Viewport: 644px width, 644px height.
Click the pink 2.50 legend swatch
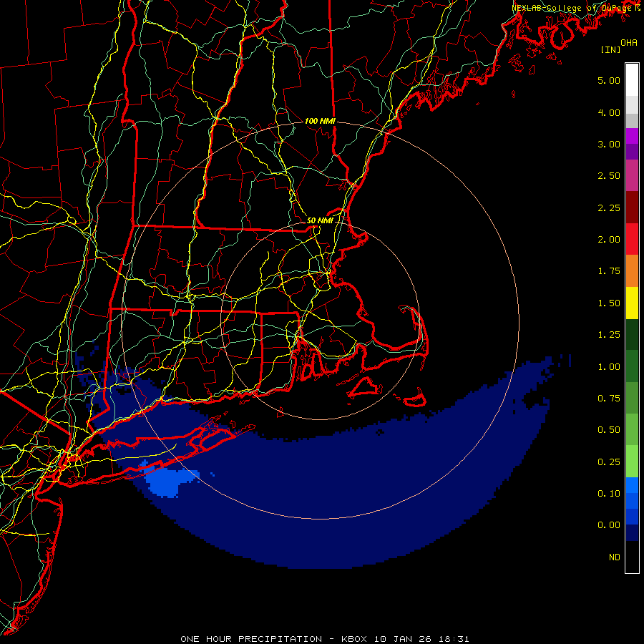pos(632,176)
